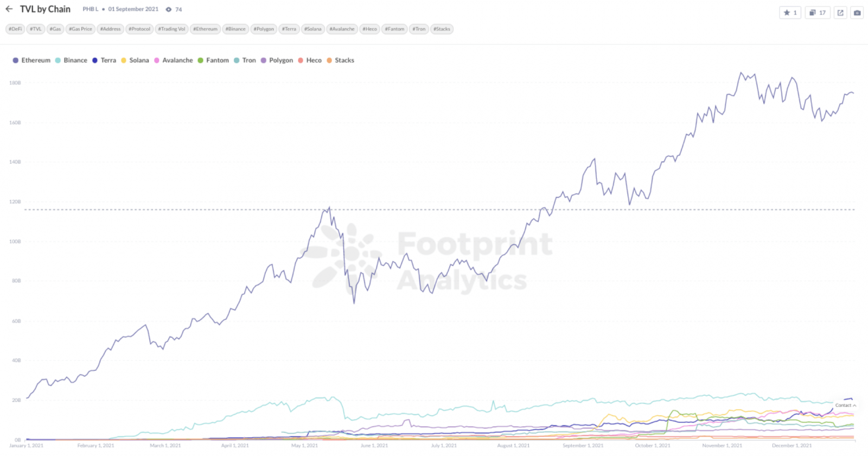The width and height of the screenshot is (868, 456).
Task: Select the #DeFi tag
Action: coord(15,29)
